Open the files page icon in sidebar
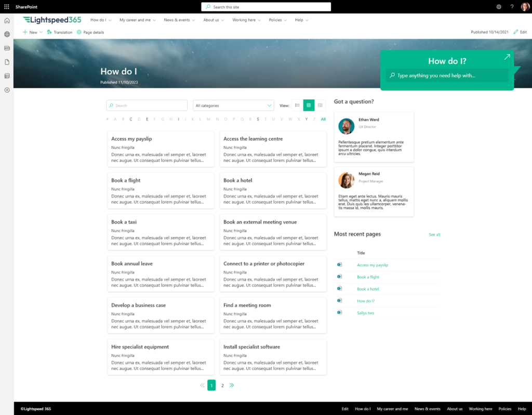The width and height of the screenshot is (532, 415). click(7, 62)
